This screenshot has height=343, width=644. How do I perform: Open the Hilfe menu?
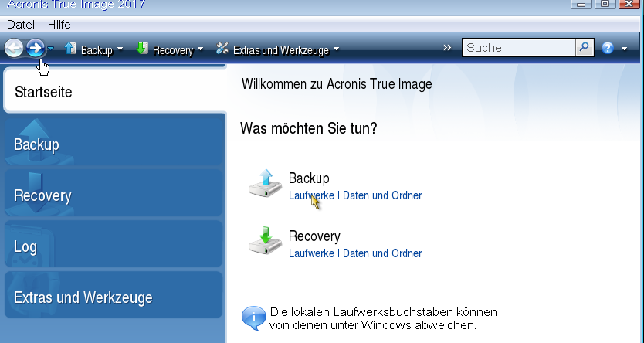[59, 25]
